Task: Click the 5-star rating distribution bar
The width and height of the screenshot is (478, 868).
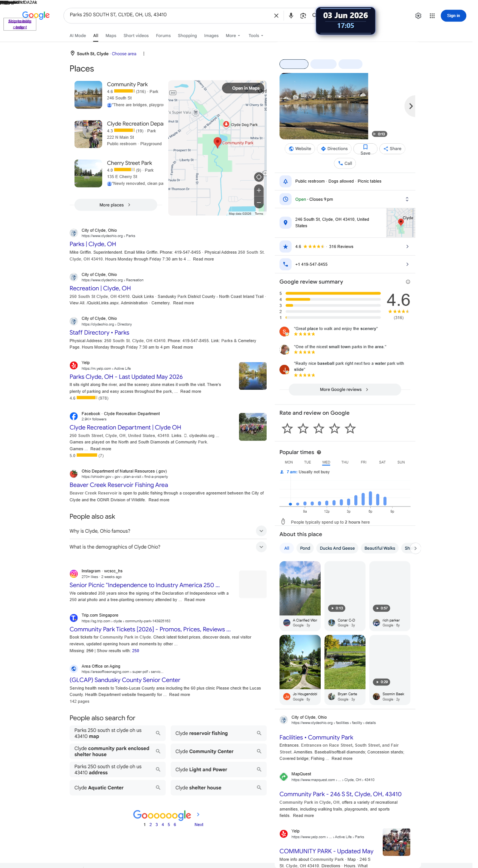Action: pos(333,293)
